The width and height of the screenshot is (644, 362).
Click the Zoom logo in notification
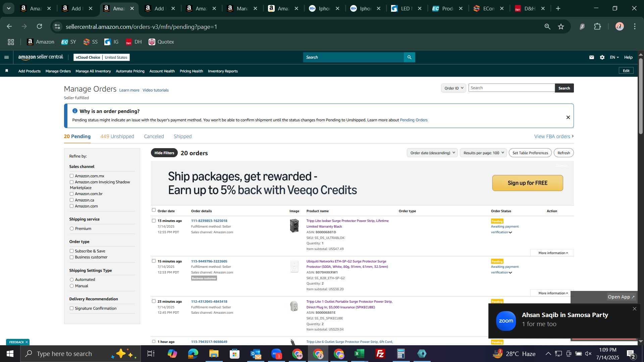(506, 321)
